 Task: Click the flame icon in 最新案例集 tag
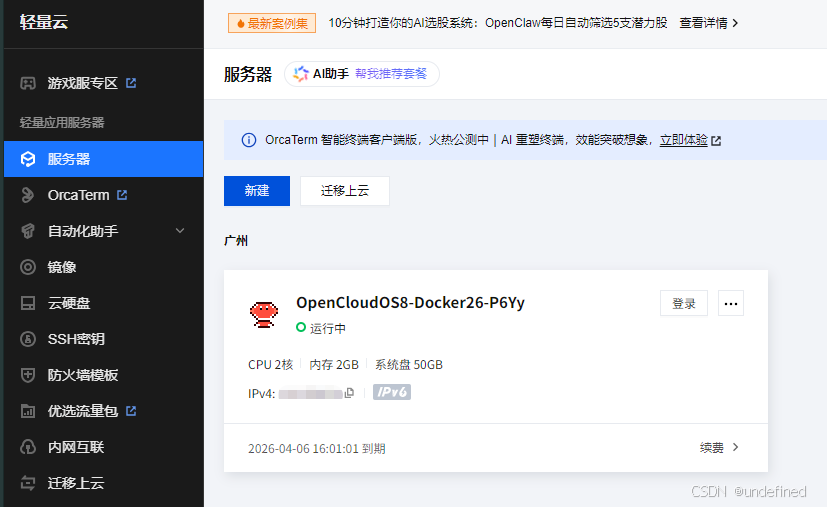[241, 23]
